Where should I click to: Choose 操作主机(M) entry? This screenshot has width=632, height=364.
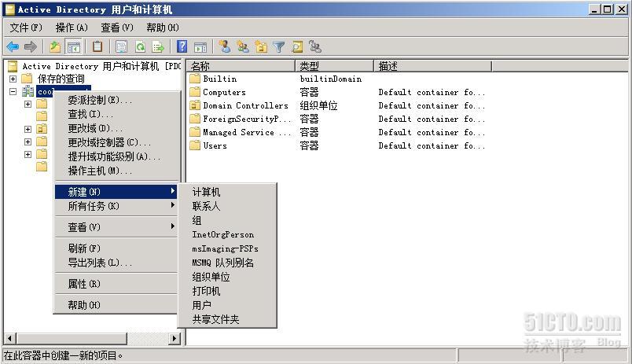(116, 171)
